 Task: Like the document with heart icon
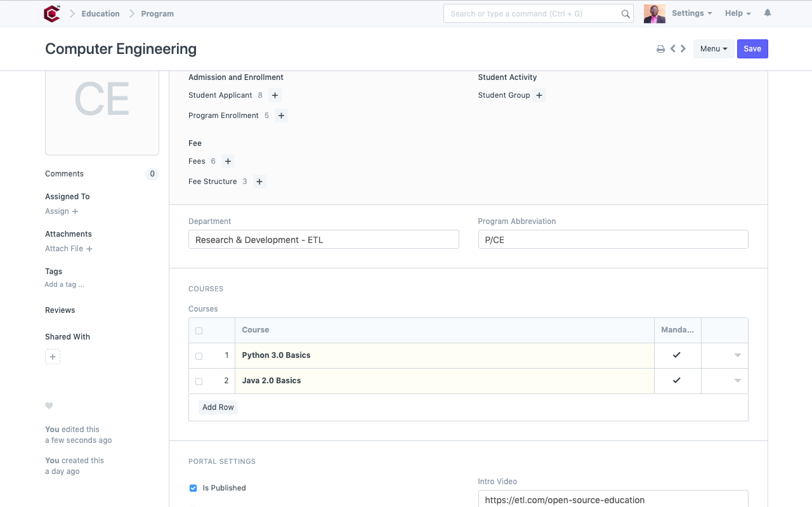click(49, 406)
